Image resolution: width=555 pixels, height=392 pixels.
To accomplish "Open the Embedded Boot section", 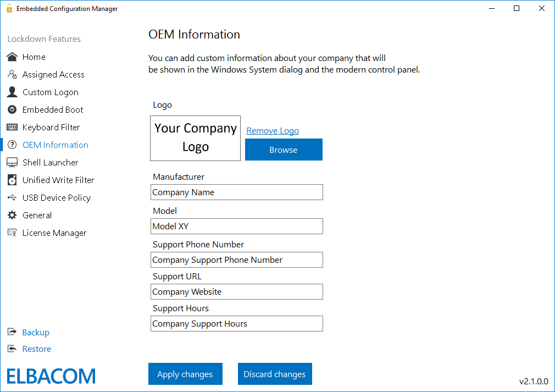I will (12, 109).
